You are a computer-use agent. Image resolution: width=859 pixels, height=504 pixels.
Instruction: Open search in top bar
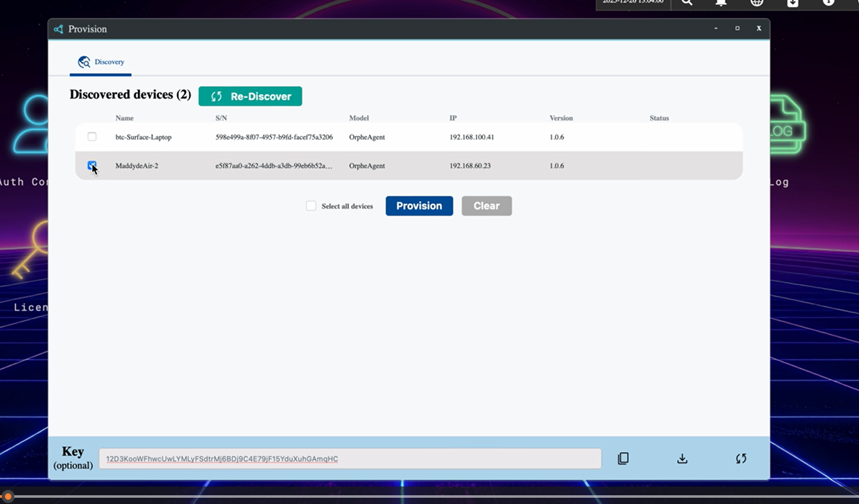(x=687, y=3)
